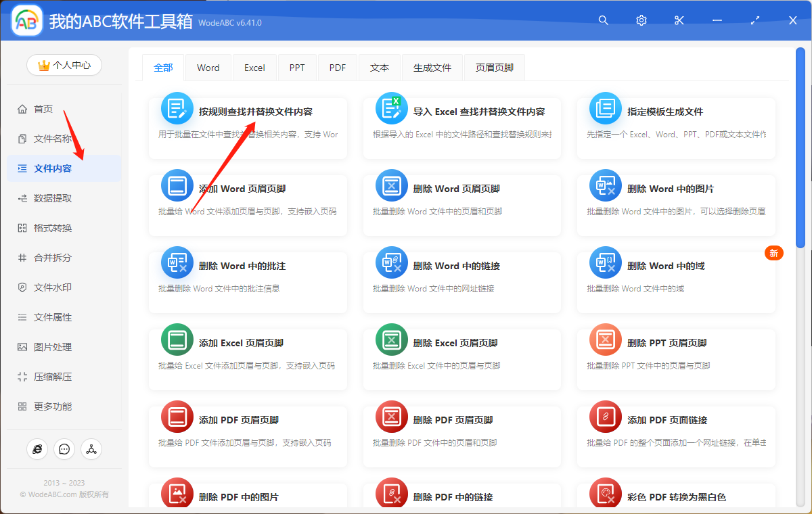The width and height of the screenshot is (812, 514).
Task: Select the scissors screenshot icon in title bar
Action: [x=679, y=20]
